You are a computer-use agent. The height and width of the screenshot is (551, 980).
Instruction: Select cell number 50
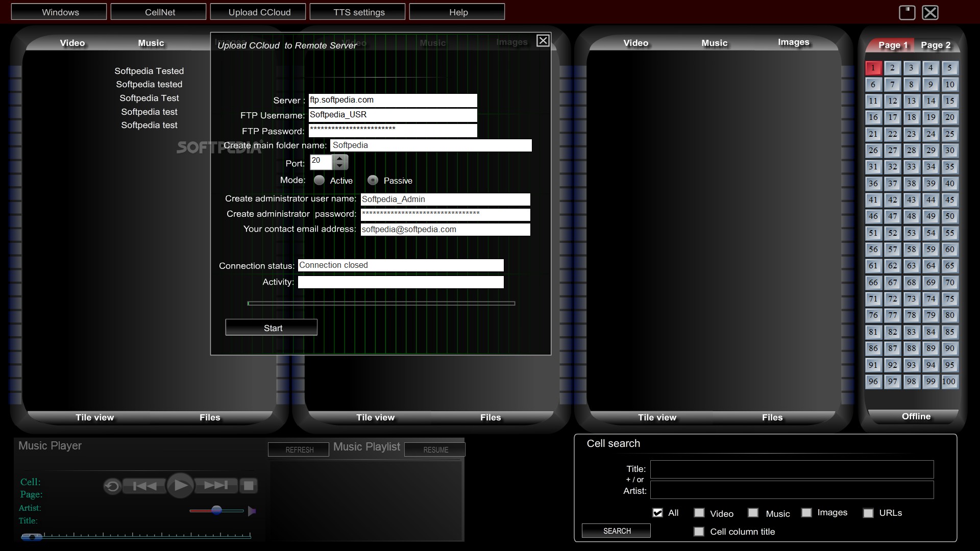point(949,216)
